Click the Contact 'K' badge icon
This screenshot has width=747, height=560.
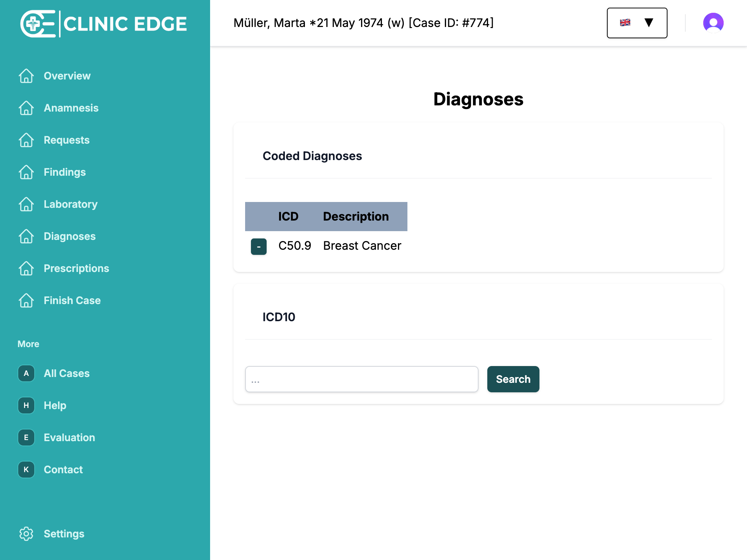point(26,470)
